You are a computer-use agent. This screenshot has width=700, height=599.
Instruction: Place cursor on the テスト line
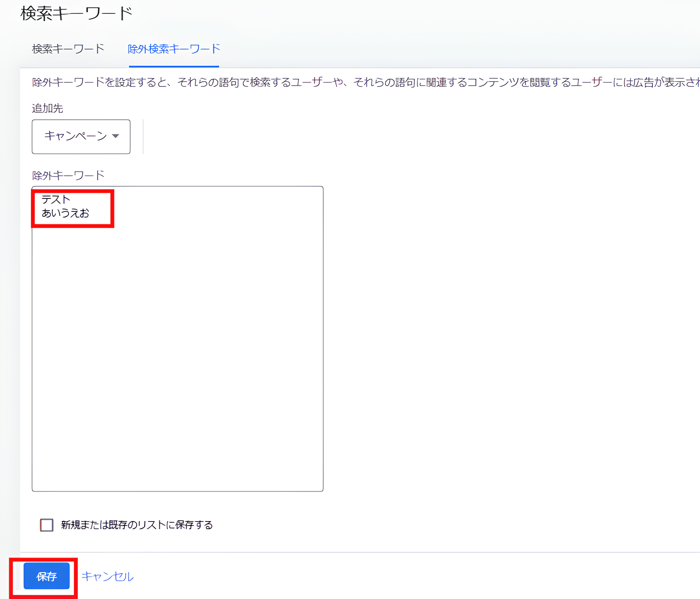(x=56, y=199)
